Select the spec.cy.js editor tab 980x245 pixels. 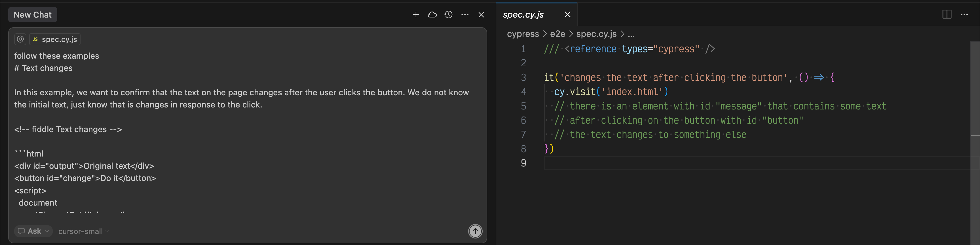523,14
